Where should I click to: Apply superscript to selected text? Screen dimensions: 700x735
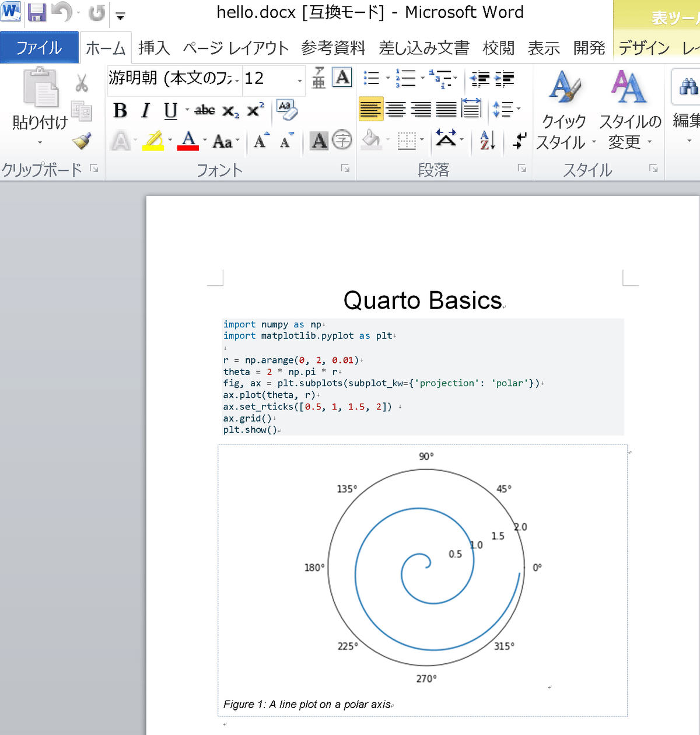(255, 110)
